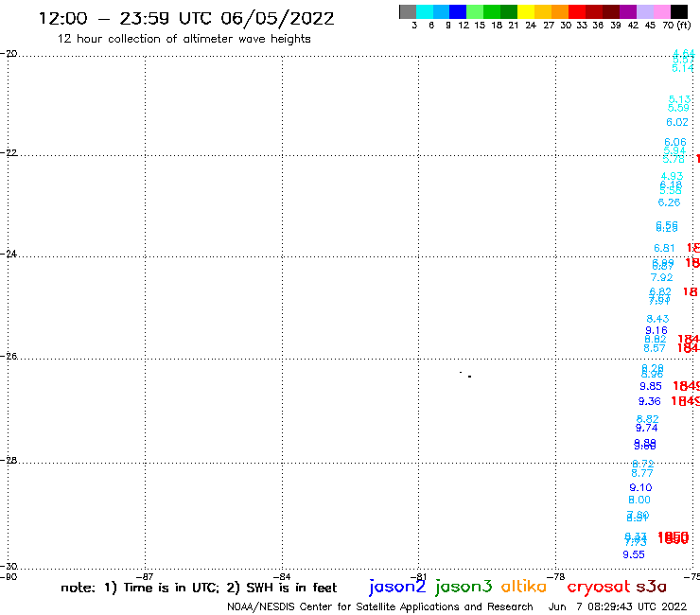The width and height of the screenshot is (700, 615).
Task: Select the -22 latitude axis label
Action: pos(9,152)
